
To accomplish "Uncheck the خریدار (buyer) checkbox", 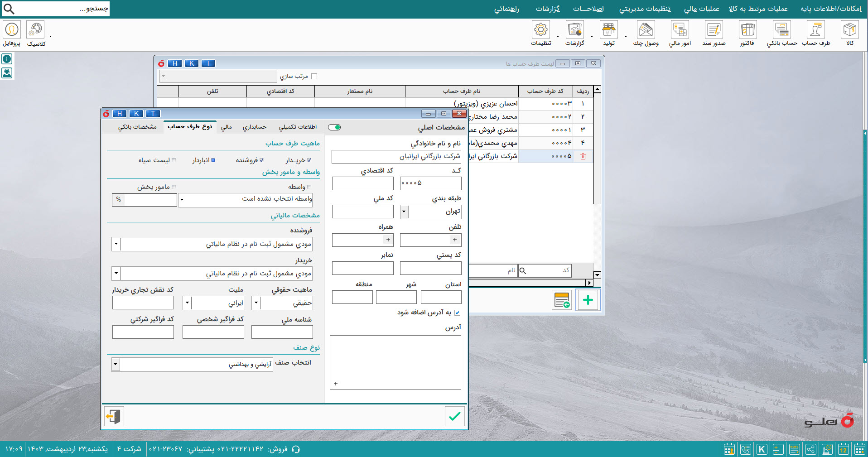I will (309, 159).
